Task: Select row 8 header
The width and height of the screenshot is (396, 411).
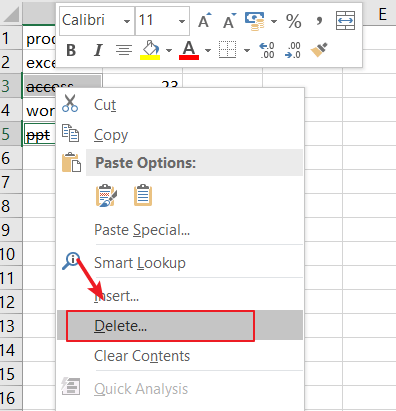Action: pyautogui.click(x=11, y=206)
